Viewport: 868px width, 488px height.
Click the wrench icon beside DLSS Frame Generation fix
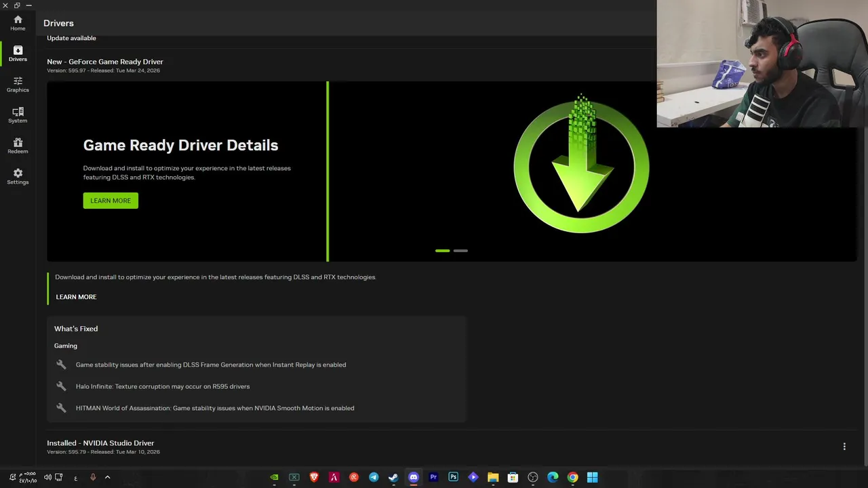click(62, 365)
